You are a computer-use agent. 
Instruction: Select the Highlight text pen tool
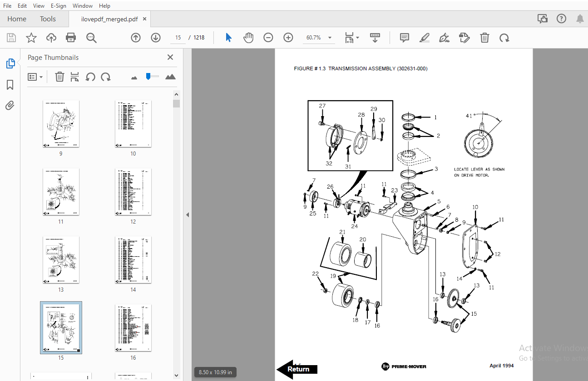click(425, 38)
